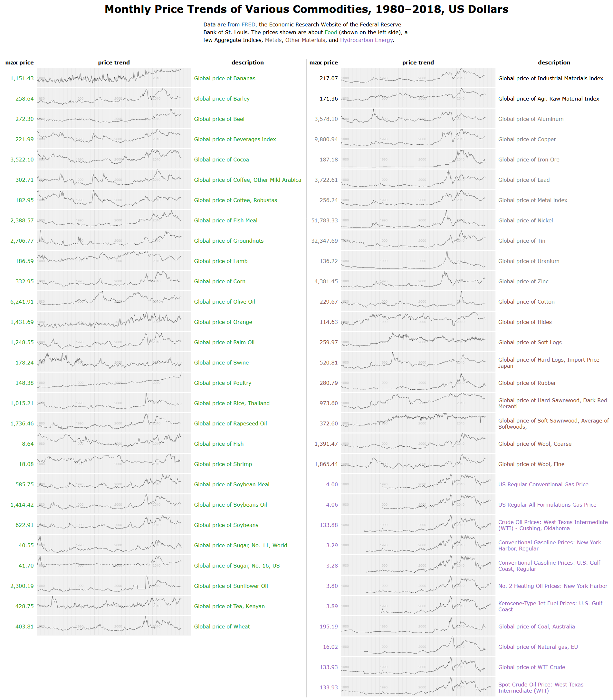The width and height of the screenshot is (613, 700).
Task: Select the 8.64 max price for Fish
Action: point(28,443)
